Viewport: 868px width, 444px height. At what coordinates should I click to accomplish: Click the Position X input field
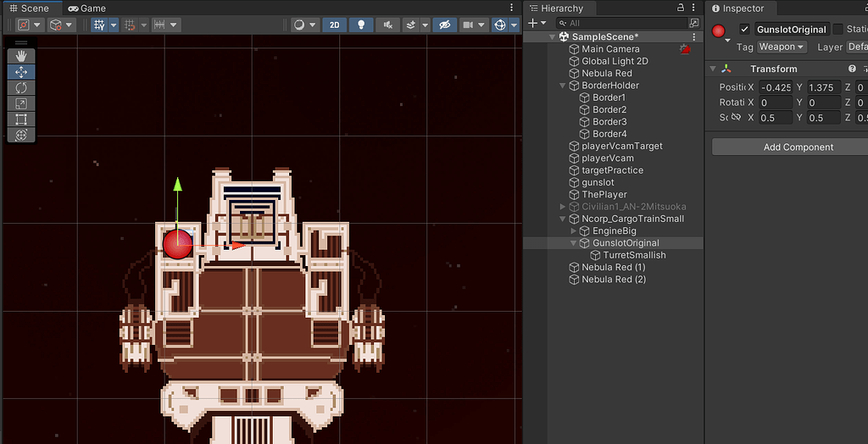click(x=775, y=87)
